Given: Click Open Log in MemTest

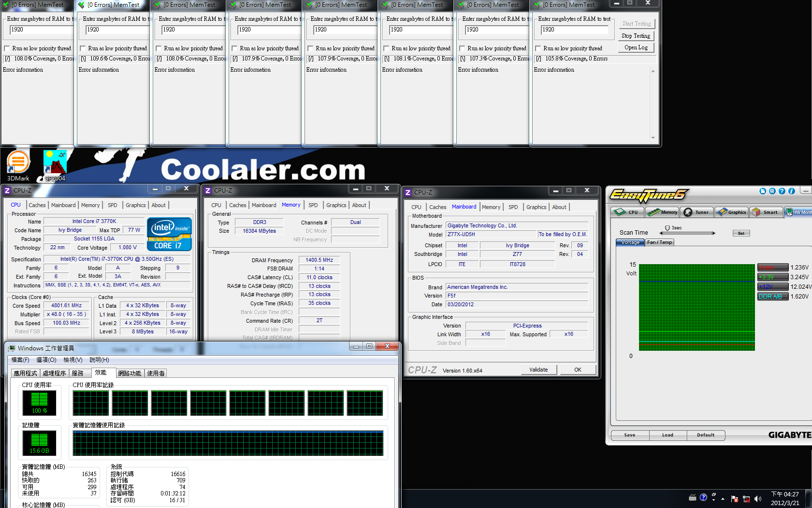Looking at the screenshot, I should tap(636, 47).
